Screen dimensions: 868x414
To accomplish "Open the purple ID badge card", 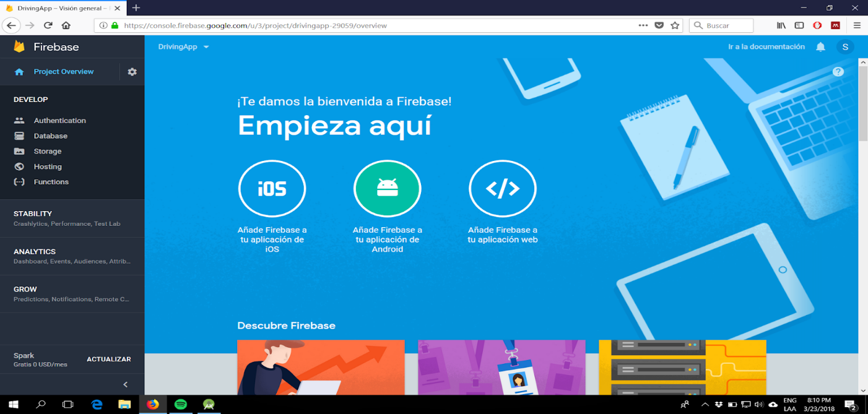I will pyautogui.click(x=501, y=368).
